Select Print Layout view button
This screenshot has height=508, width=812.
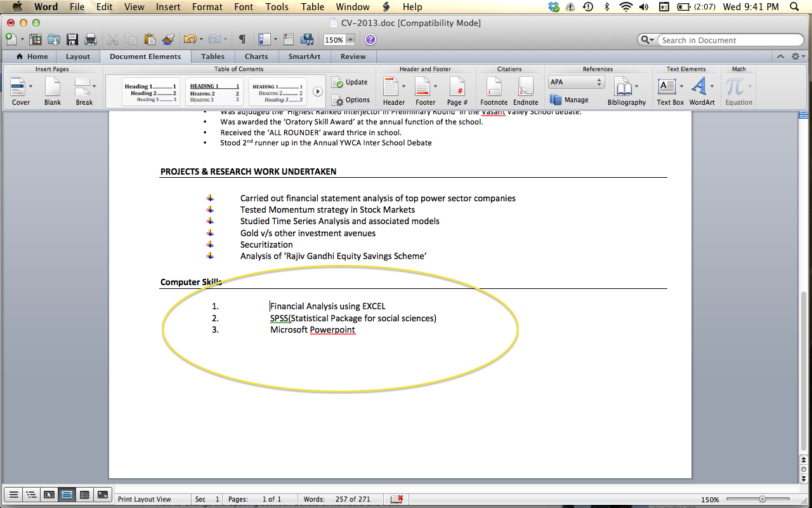(67, 495)
